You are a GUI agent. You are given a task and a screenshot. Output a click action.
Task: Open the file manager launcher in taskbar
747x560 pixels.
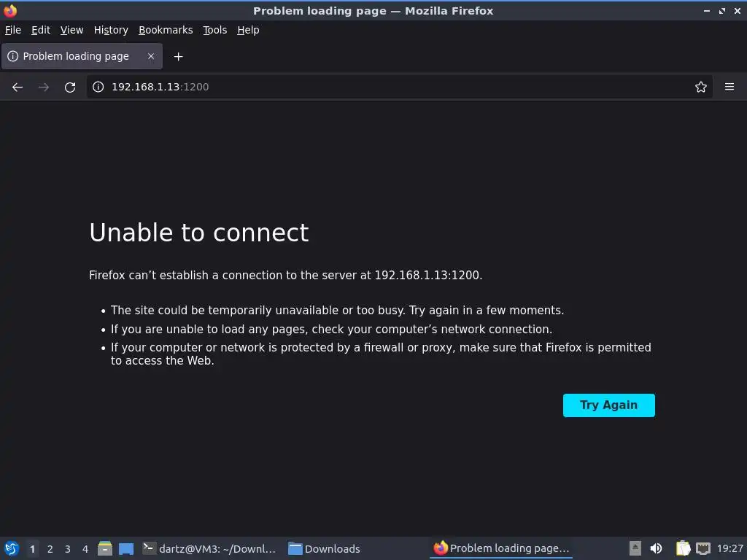[105, 548]
